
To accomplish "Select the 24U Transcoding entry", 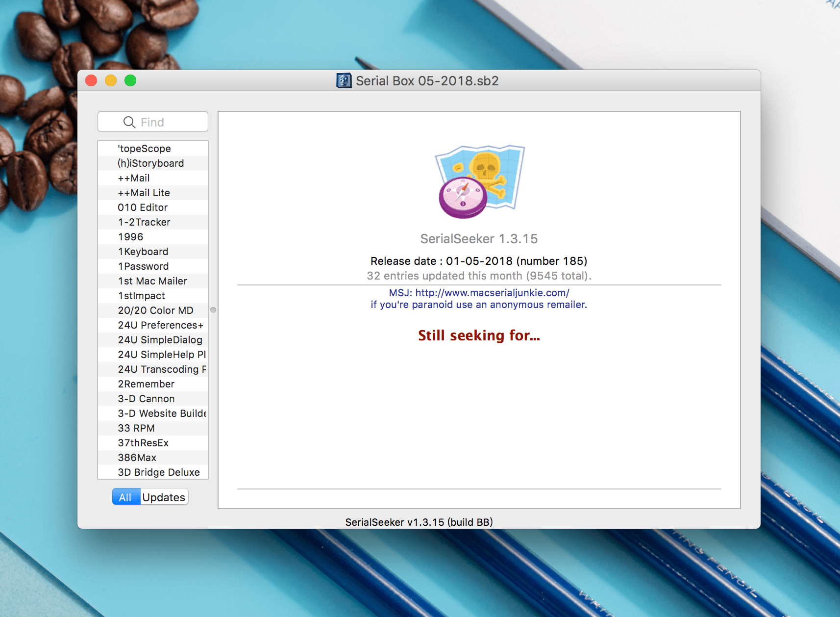I will pyautogui.click(x=153, y=369).
